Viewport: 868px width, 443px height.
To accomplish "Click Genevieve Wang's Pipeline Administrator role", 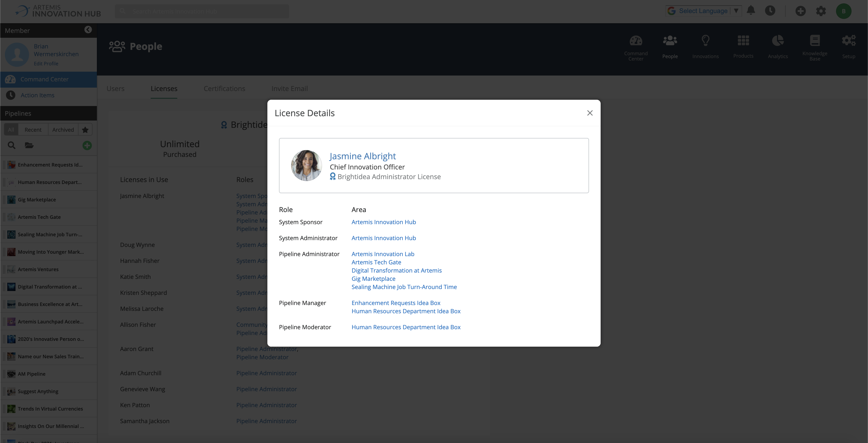I will click(x=267, y=389).
